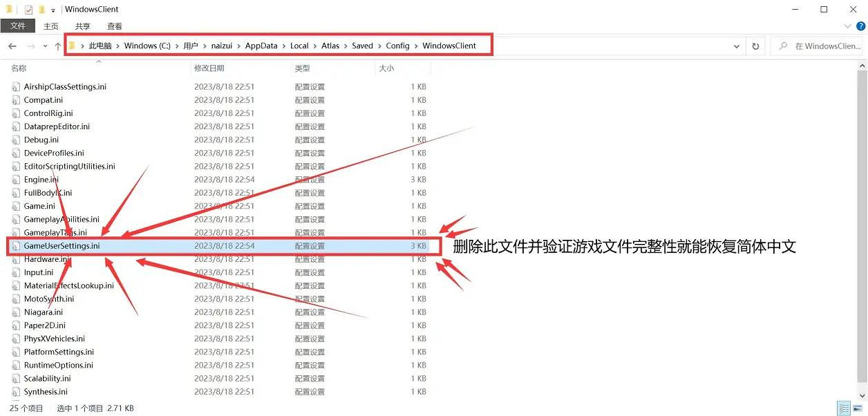
Task: Click AppData in the address path
Action: (x=261, y=46)
